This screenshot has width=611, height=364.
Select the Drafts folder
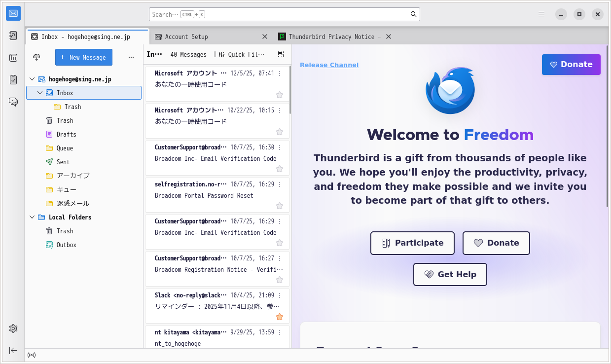point(84,134)
